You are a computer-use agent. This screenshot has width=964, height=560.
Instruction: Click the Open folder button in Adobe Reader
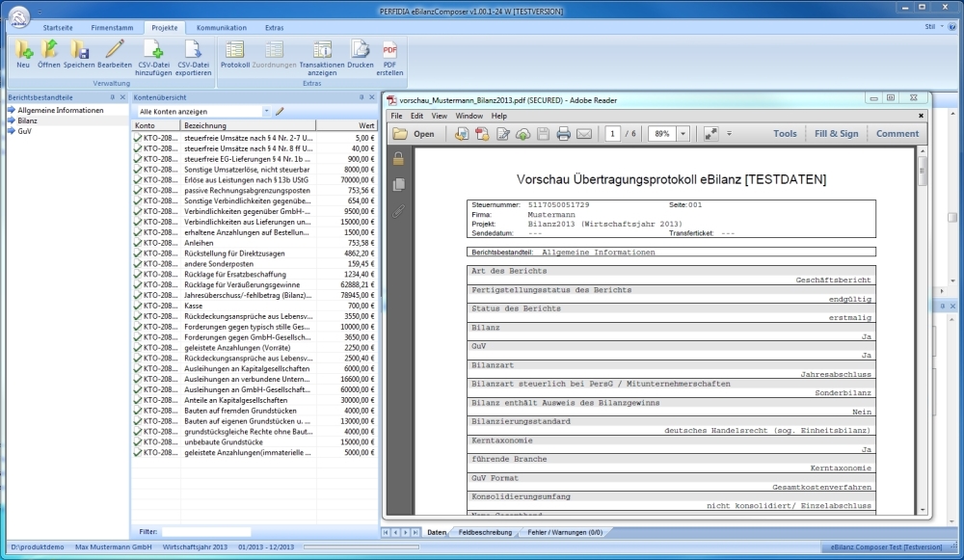[415, 133]
